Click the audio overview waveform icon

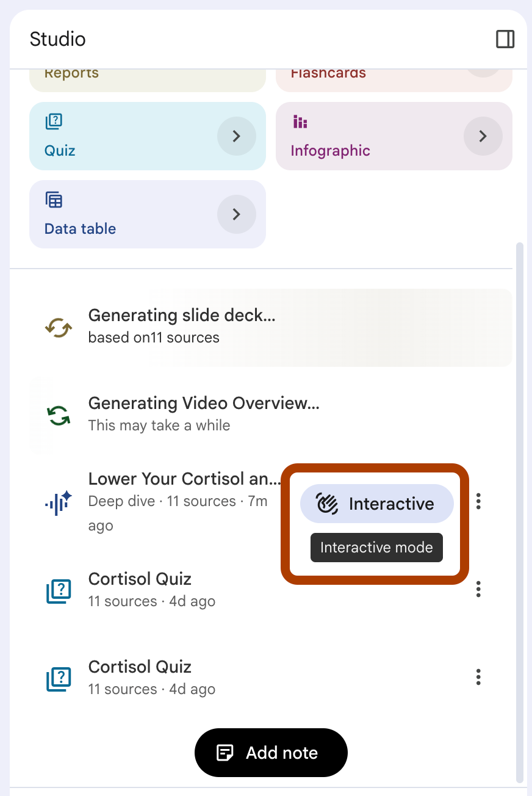[59, 502]
